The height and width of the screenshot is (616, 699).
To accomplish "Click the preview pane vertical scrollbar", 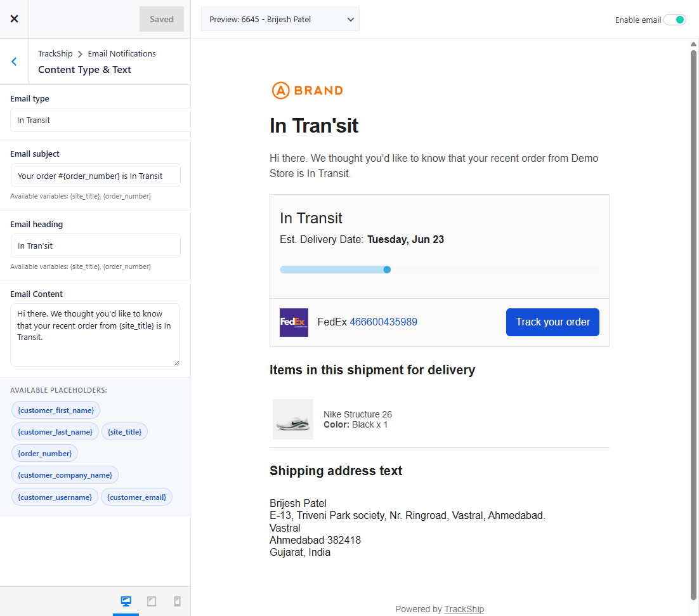I will (693, 325).
